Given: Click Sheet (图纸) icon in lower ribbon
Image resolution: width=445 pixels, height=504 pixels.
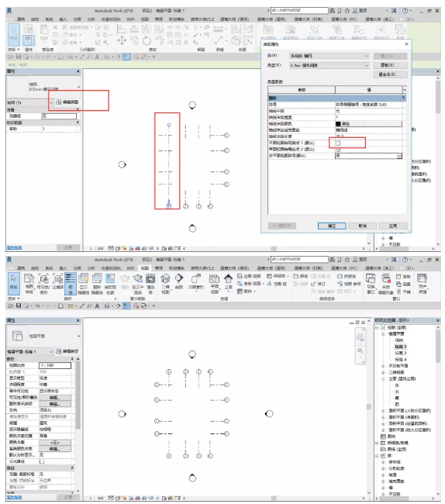Looking at the screenshot, I should coord(300,276).
